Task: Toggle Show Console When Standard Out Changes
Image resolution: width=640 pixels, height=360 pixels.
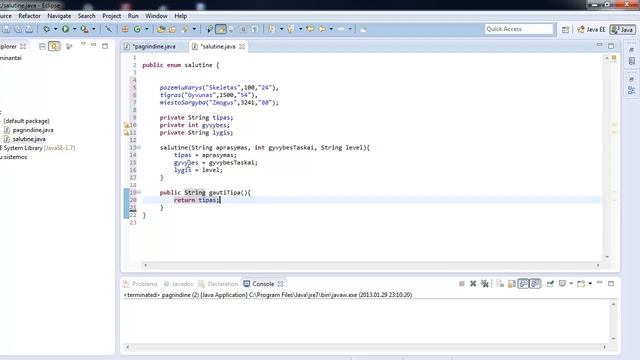Action: click(523, 284)
